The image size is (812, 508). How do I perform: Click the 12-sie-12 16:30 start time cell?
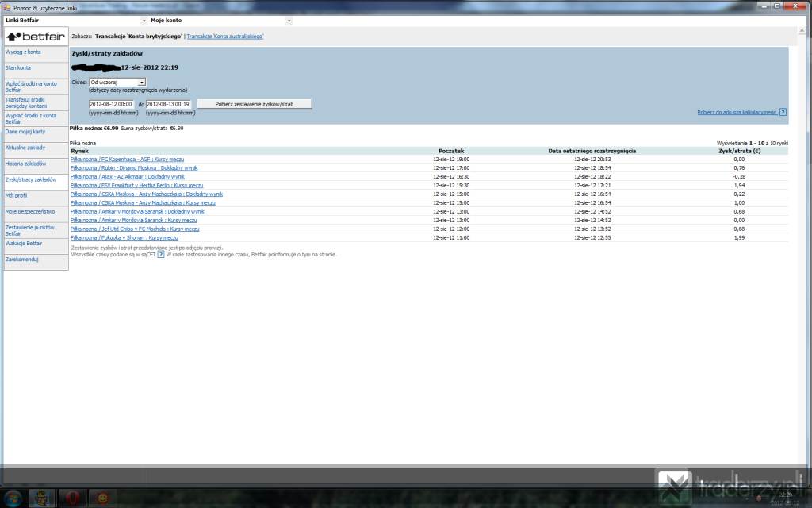click(451, 177)
